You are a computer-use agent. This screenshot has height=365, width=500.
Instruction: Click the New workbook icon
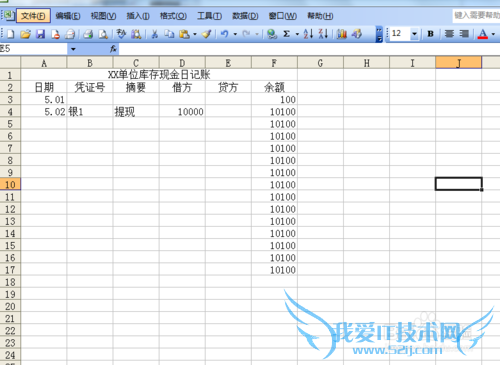[11, 34]
